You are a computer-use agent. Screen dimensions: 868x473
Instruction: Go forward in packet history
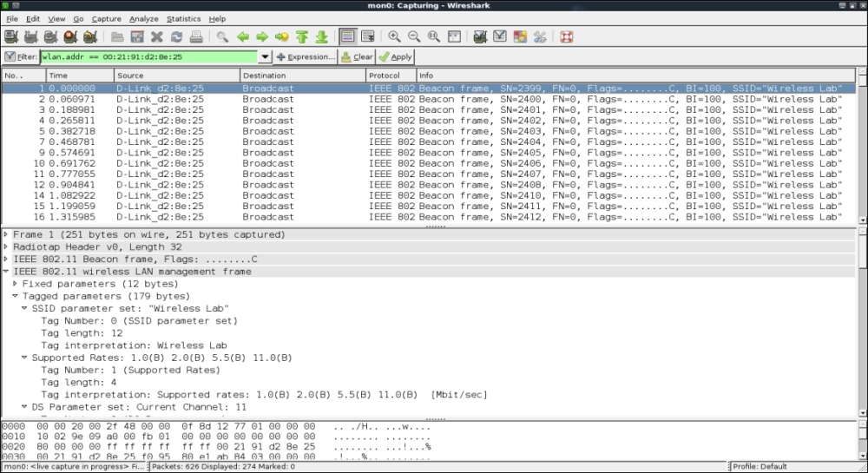coord(262,37)
